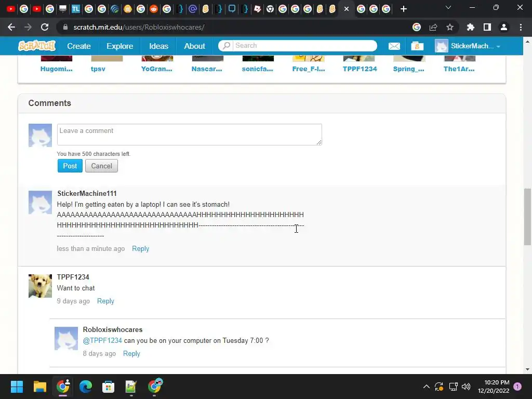
Task: Open the Scratch messages envelope icon
Action: click(x=394, y=46)
